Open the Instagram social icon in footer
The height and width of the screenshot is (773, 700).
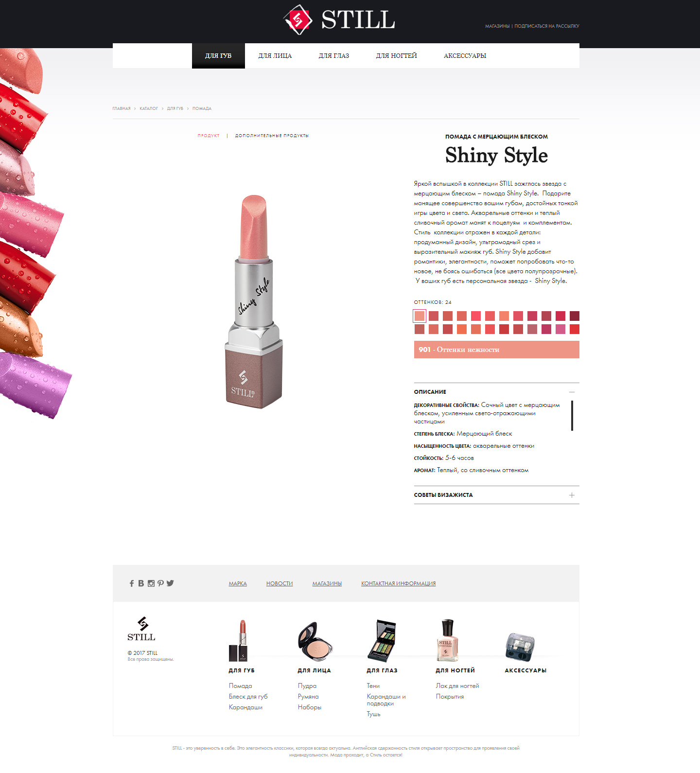point(151,583)
